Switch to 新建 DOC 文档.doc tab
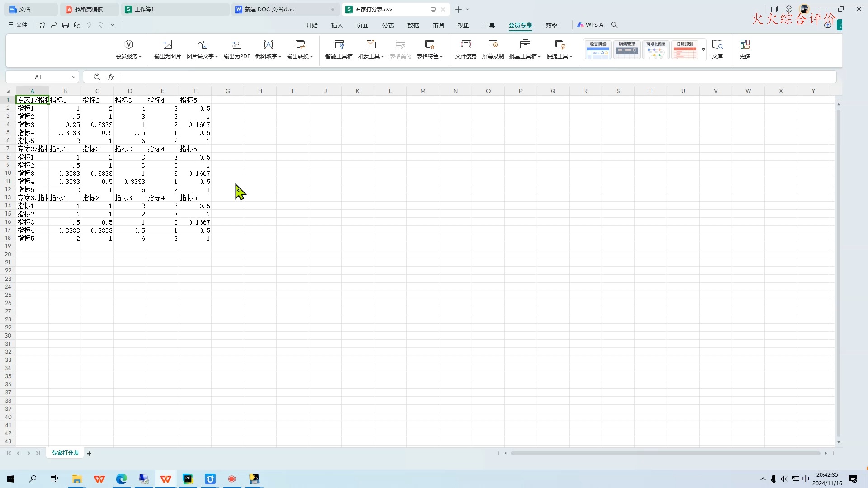This screenshot has width=868, height=488. tap(269, 9)
